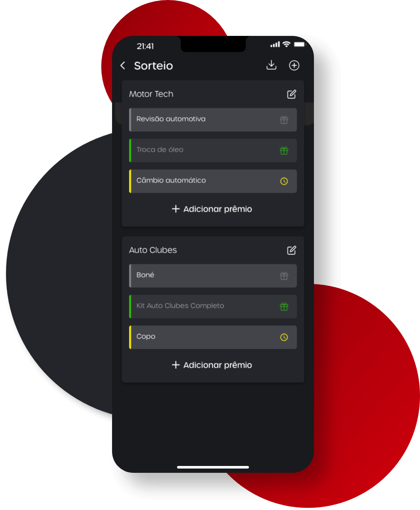Click green gift icon on Troca de óleo
Image resolution: width=420 pixels, height=510 pixels.
click(284, 150)
